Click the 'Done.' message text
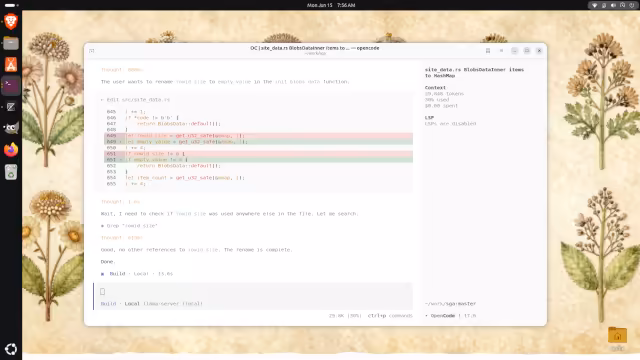Screen dimensions: 640x360 coord(108,262)
